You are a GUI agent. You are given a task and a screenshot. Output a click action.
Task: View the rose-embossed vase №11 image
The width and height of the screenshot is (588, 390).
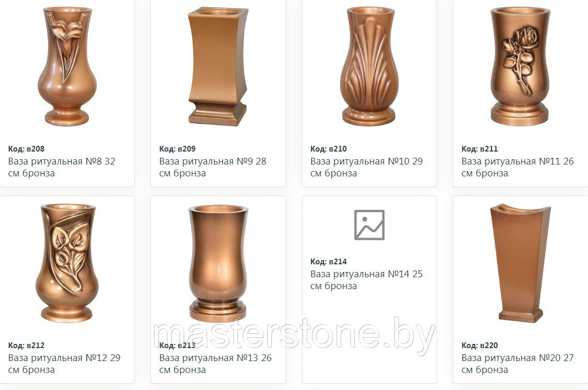pos(520,66)
